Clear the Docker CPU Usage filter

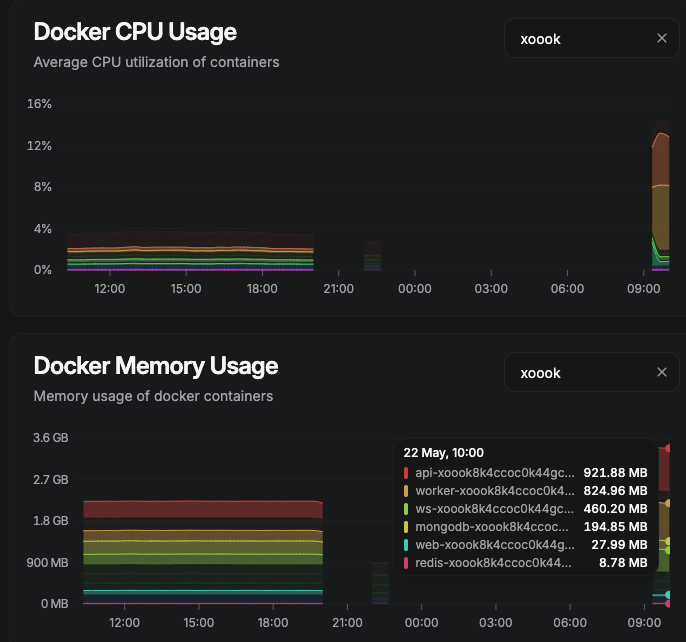(661, 38)
